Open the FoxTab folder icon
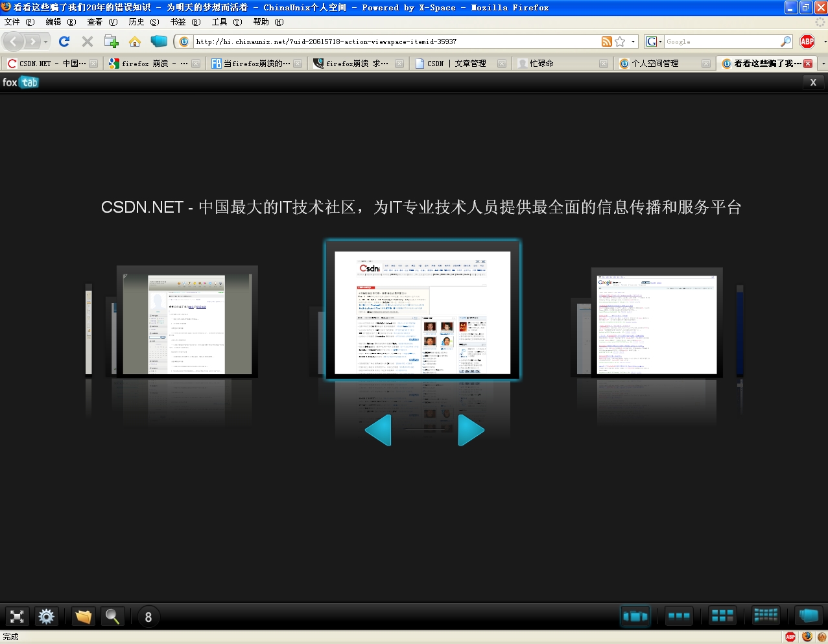Screen dimensions: 828x644 (x=83, y=616)
